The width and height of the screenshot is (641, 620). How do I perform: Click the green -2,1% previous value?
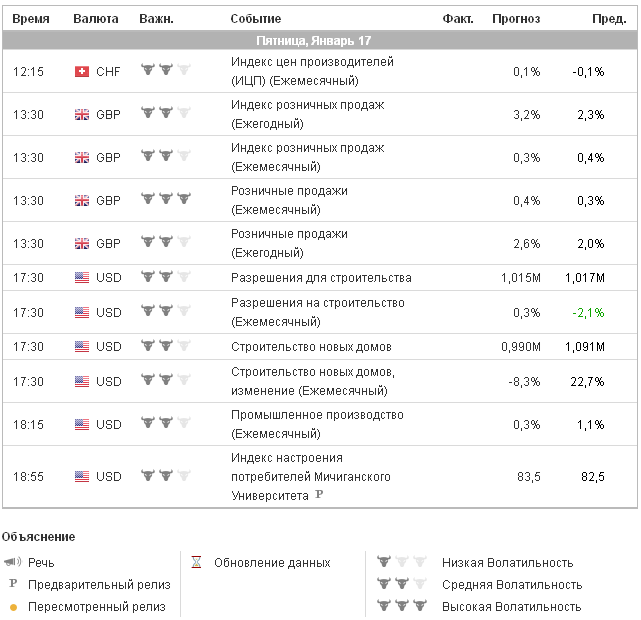(x=588, y=312)
